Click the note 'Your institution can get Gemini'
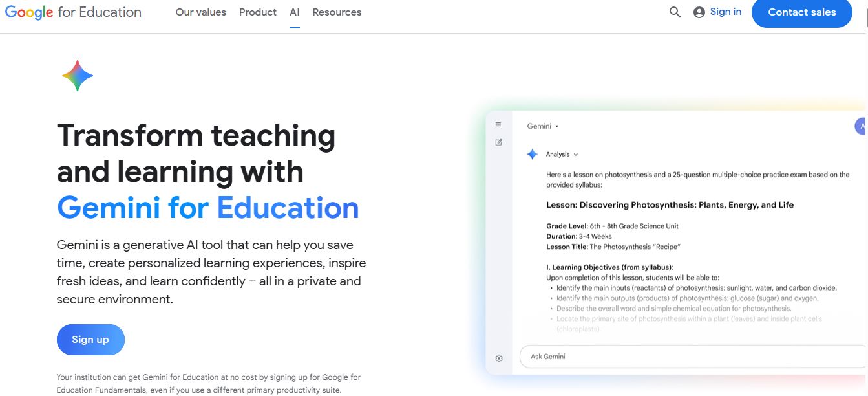 point(209,384)
